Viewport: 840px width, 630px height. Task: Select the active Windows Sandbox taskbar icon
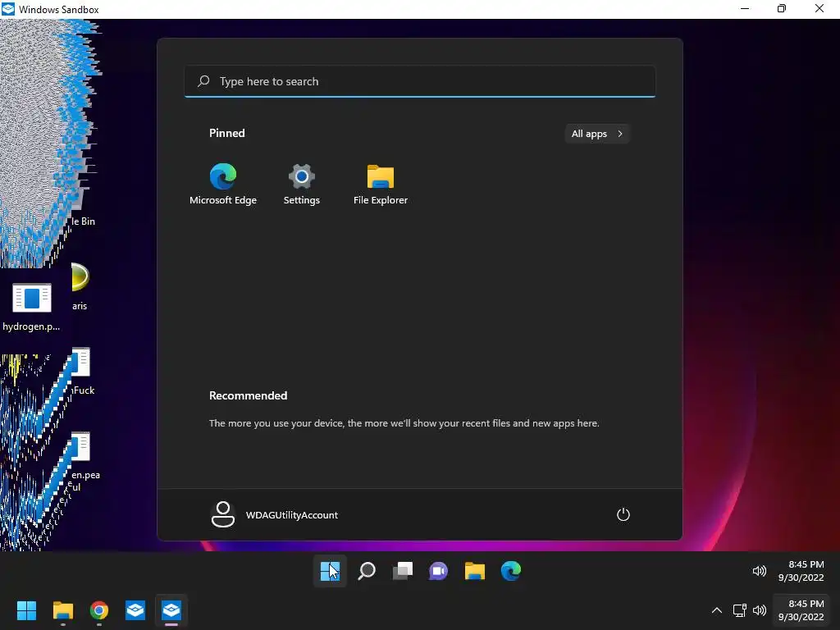pos(171,610)
